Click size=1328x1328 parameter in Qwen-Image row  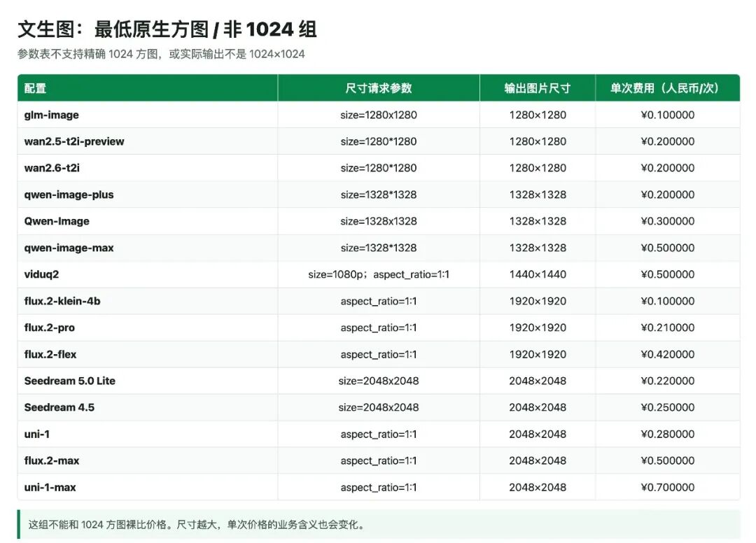pos(379,221)
